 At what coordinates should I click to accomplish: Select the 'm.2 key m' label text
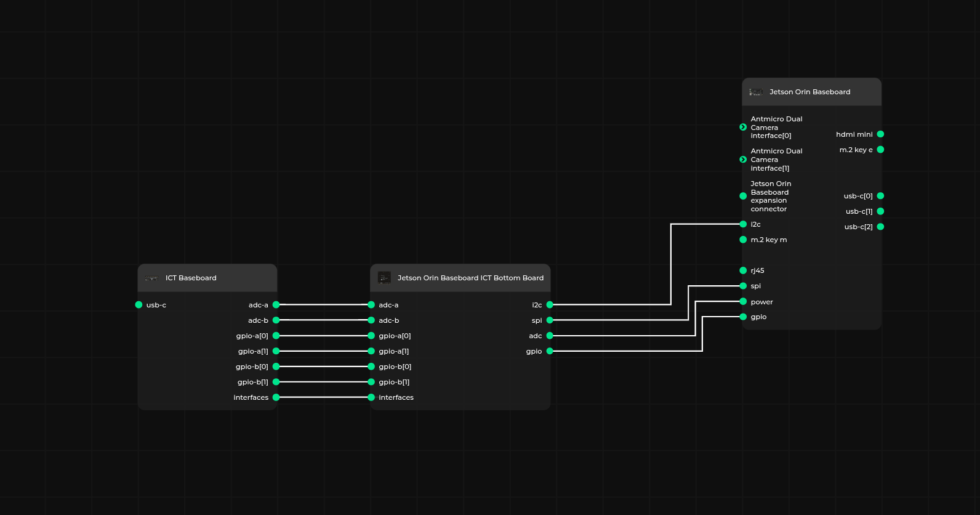[769, 240]
